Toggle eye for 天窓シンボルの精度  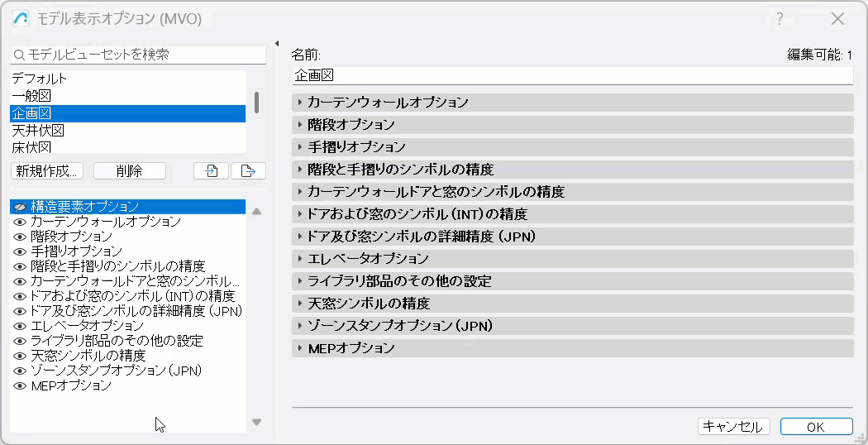pos(20,356)
